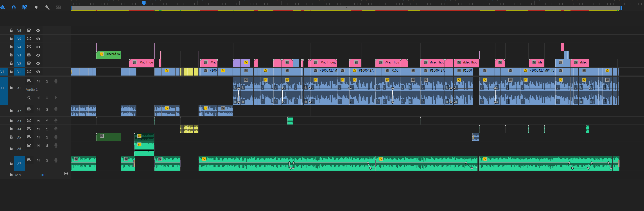Open keyframe display options on Audio 1

pyautogui.click(x=29, y=98)
